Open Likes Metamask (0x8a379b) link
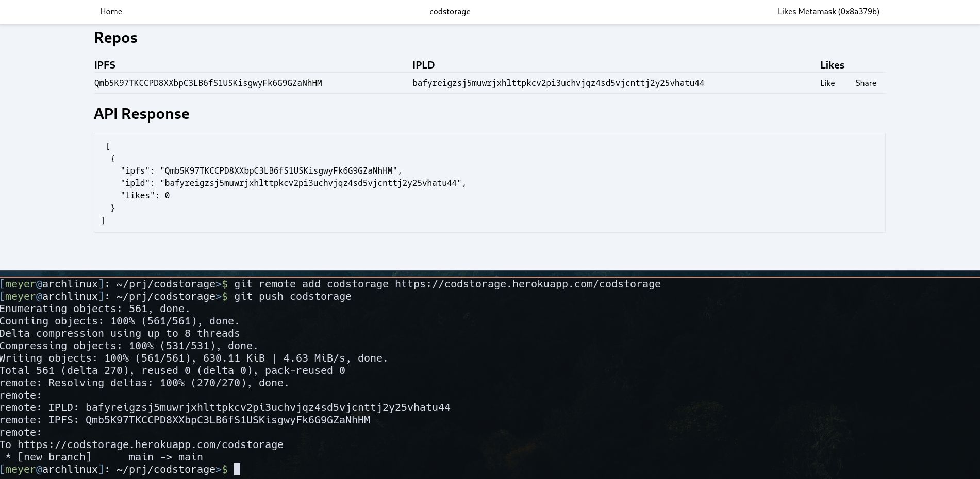This screenshot has height=479, width=980. [828, 12]
